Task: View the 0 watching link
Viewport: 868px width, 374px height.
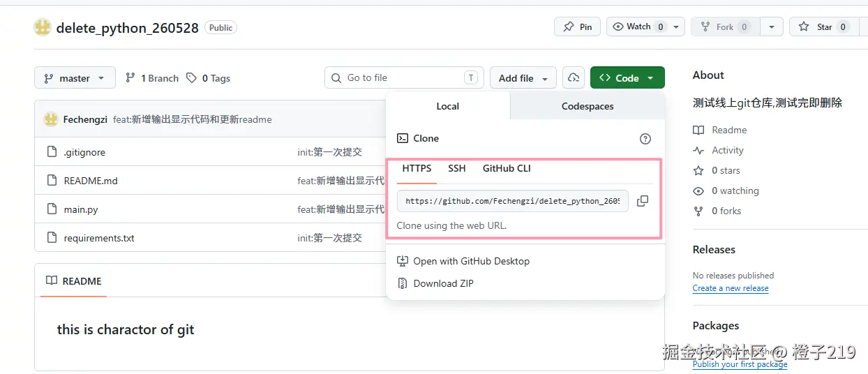Action: (726, 190)
